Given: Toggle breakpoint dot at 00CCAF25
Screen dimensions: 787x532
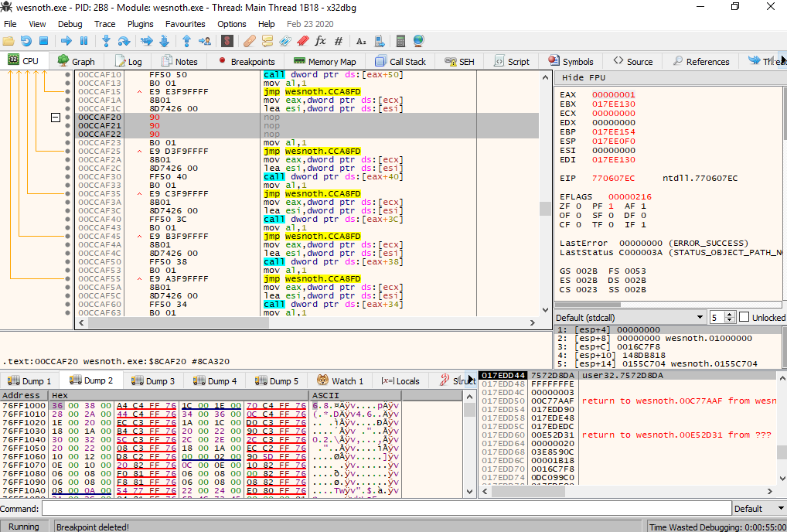Looking at the screenshot, I should pos(68,151).
